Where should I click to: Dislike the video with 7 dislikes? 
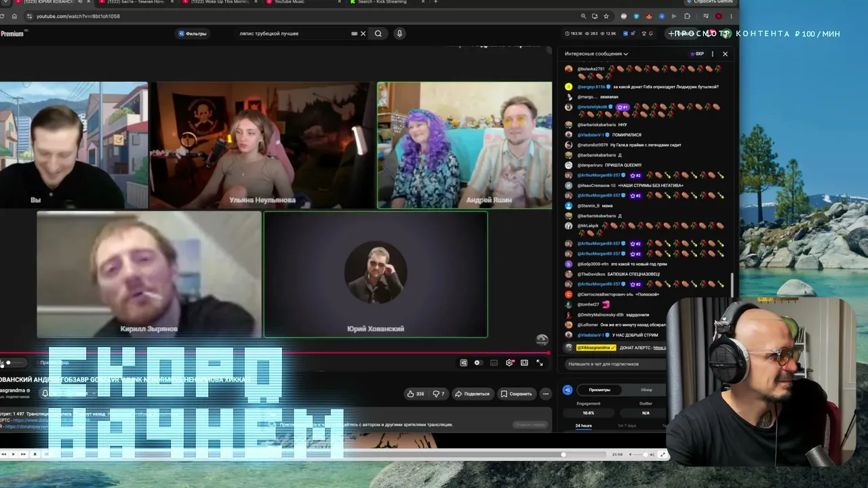pyautogui.click(x=439, y=394)
